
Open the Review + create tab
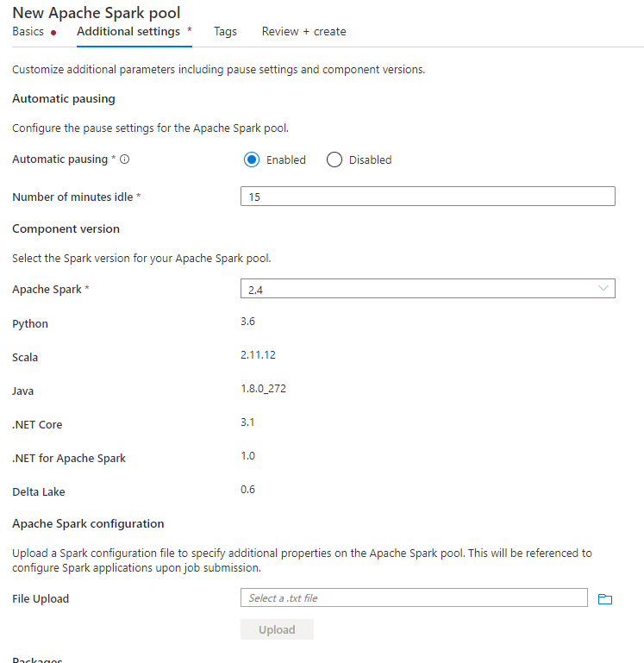tap(303, 32)
